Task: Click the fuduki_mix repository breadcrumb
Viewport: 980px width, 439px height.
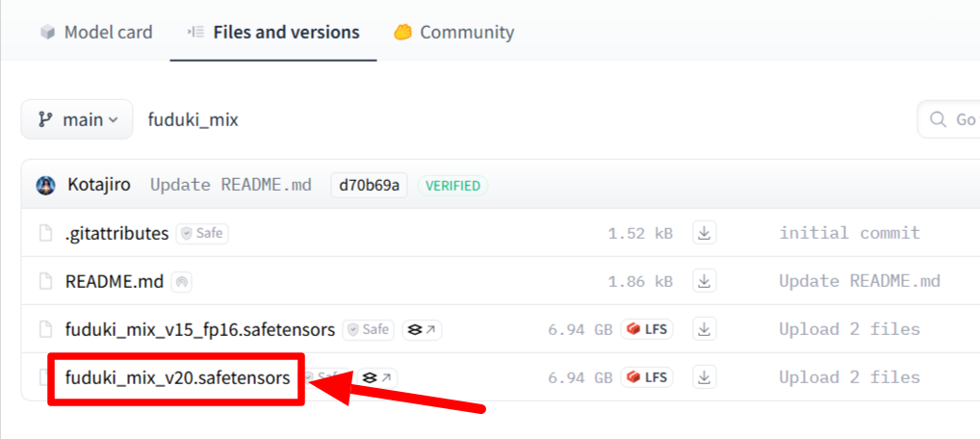Action: tap(193, 119)
